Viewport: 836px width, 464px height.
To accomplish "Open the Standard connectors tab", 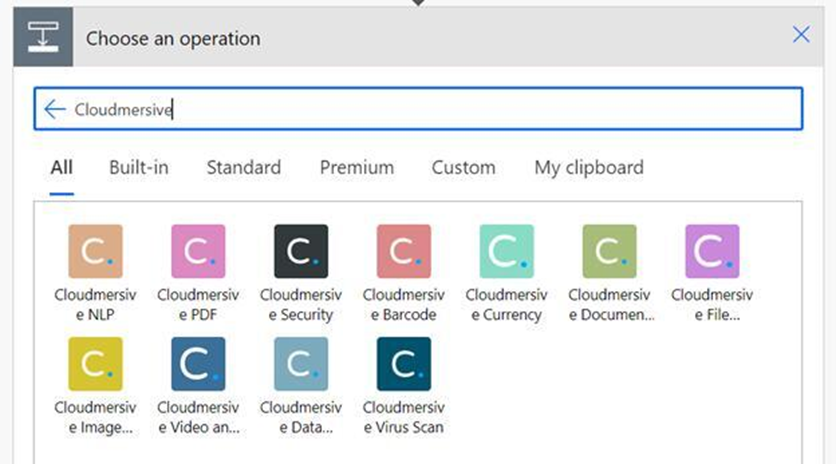I will [244, 167].
